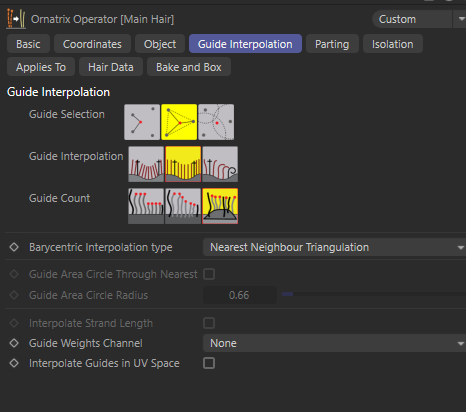
Task: Select the first Guide Count icon
Action: 146,206
